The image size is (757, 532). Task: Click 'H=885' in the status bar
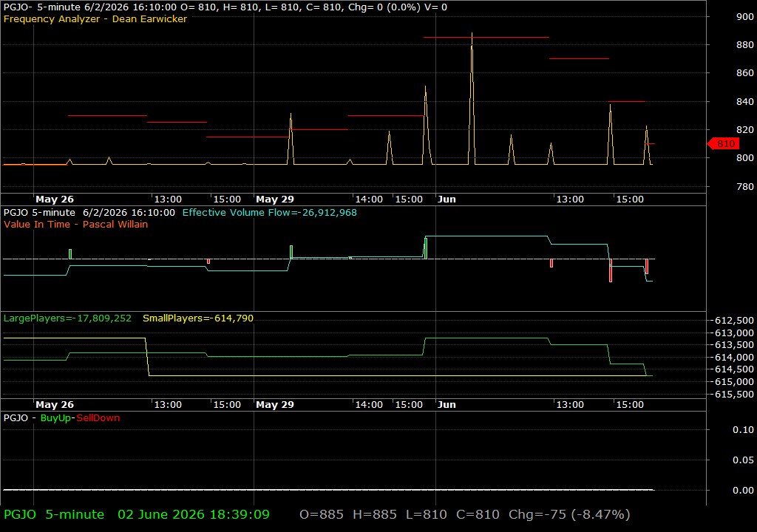pyautogui.click(x=375, y=514)
